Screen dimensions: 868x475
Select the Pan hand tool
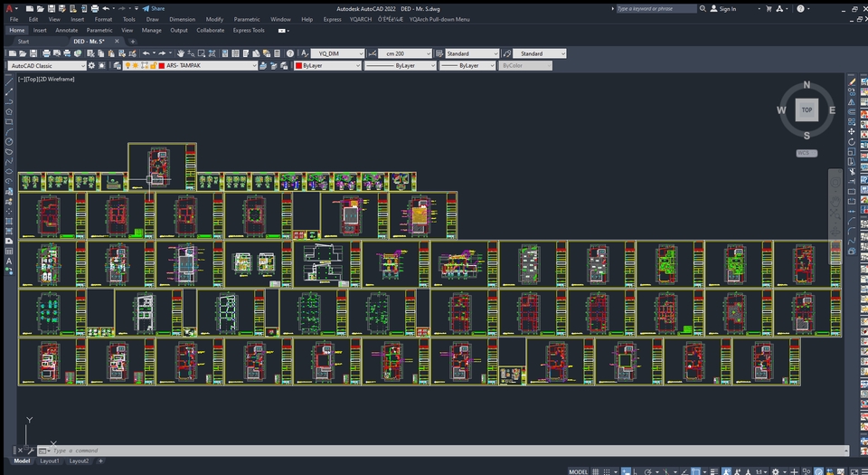coord(181,53)
